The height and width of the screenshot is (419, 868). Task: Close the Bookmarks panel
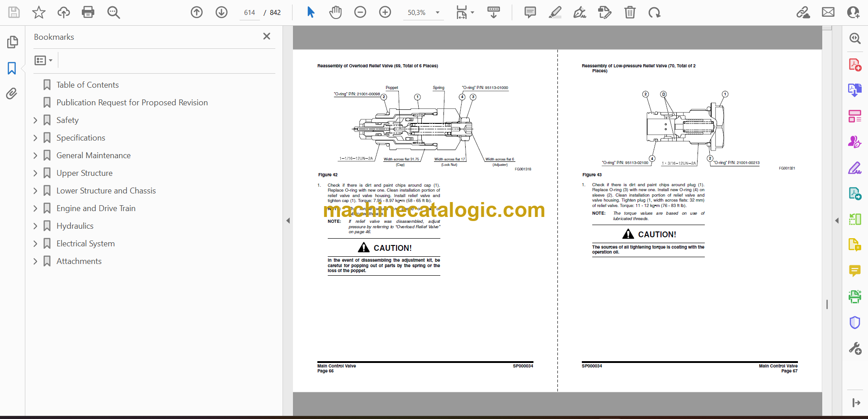[267, 37]
